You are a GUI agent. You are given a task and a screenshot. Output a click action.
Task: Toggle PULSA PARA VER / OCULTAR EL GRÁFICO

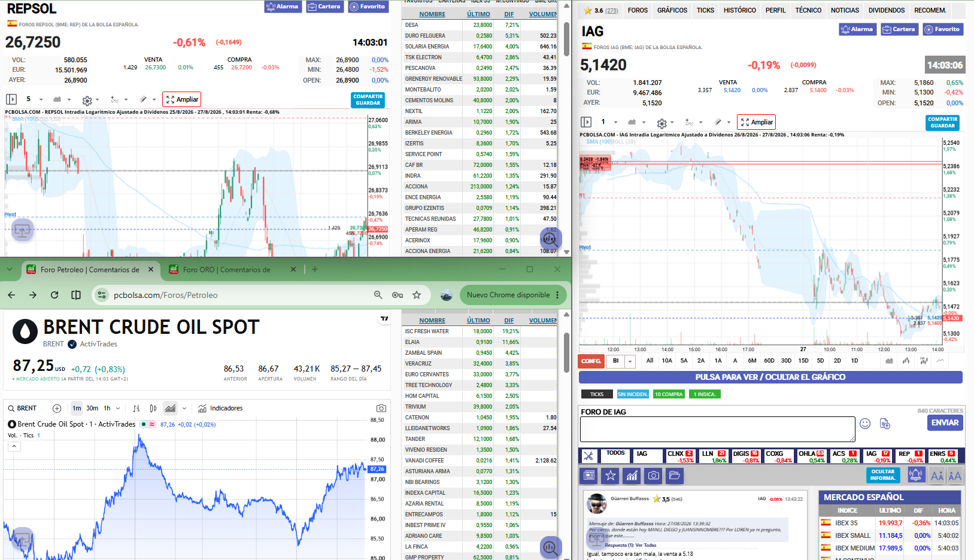pyautogui.click(x=770, y=377)
